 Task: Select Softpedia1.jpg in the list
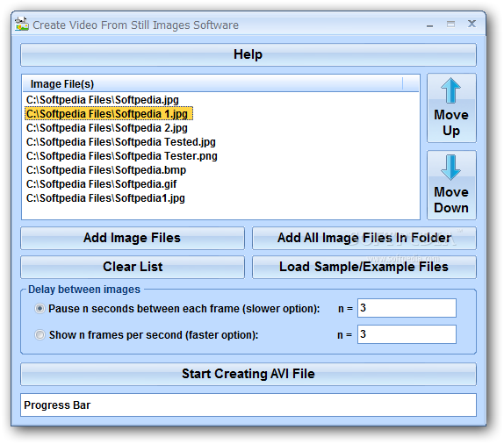(x=105, y=198)
